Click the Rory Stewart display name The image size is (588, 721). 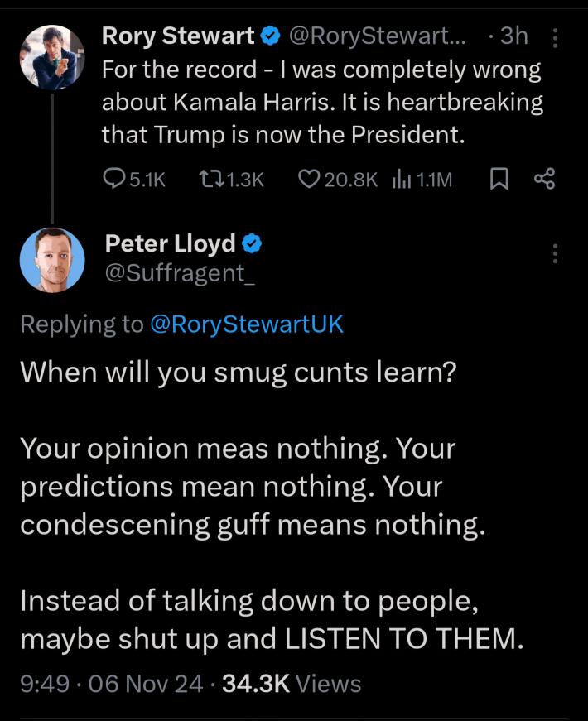point(178,36)
